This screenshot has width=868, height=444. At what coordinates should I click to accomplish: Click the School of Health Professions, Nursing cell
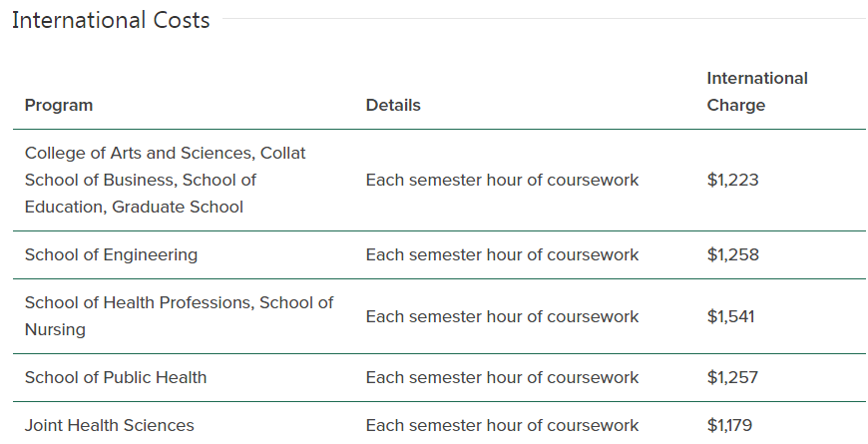pyautogui.click(x=179, y=316)
